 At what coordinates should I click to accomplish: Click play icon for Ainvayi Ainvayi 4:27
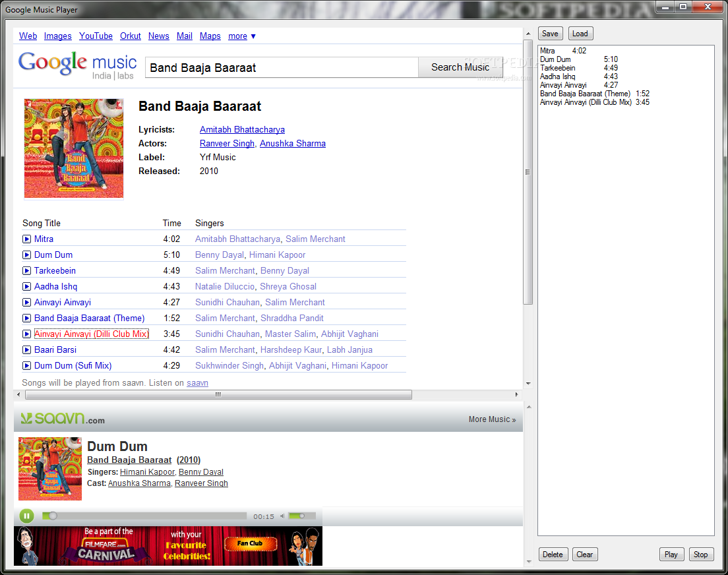coord(27,303)
